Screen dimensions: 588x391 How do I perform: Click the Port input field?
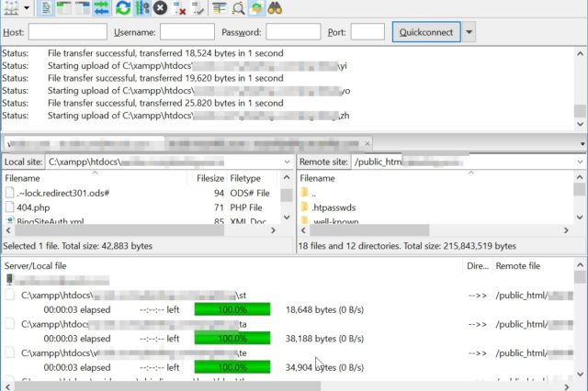(367, 32)
